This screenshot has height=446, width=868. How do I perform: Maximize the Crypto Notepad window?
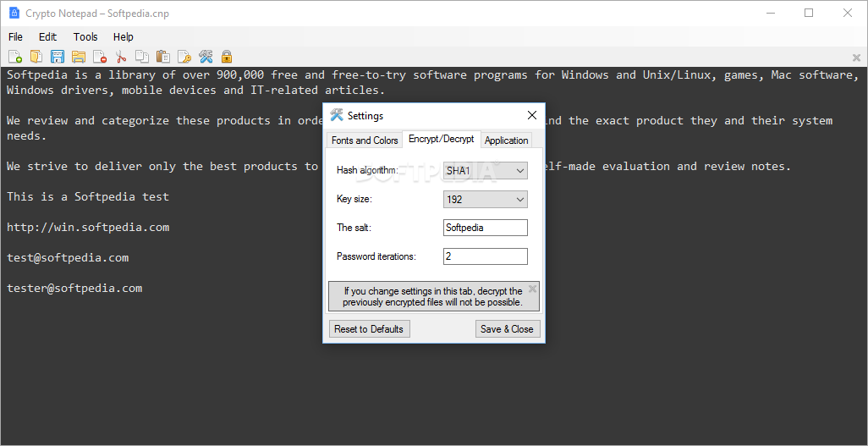(x=809, y=13)
